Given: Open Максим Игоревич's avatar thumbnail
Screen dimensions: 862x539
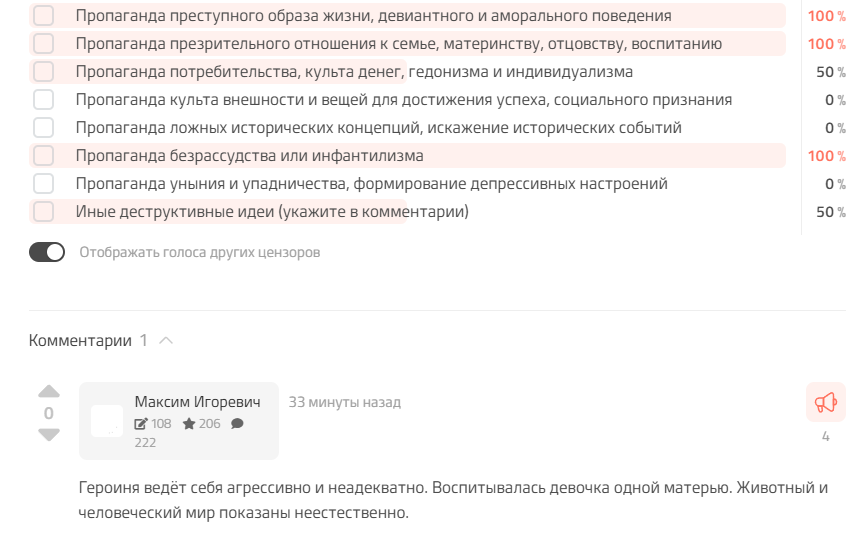Looking at the screenshot, I should click(107, 421).
